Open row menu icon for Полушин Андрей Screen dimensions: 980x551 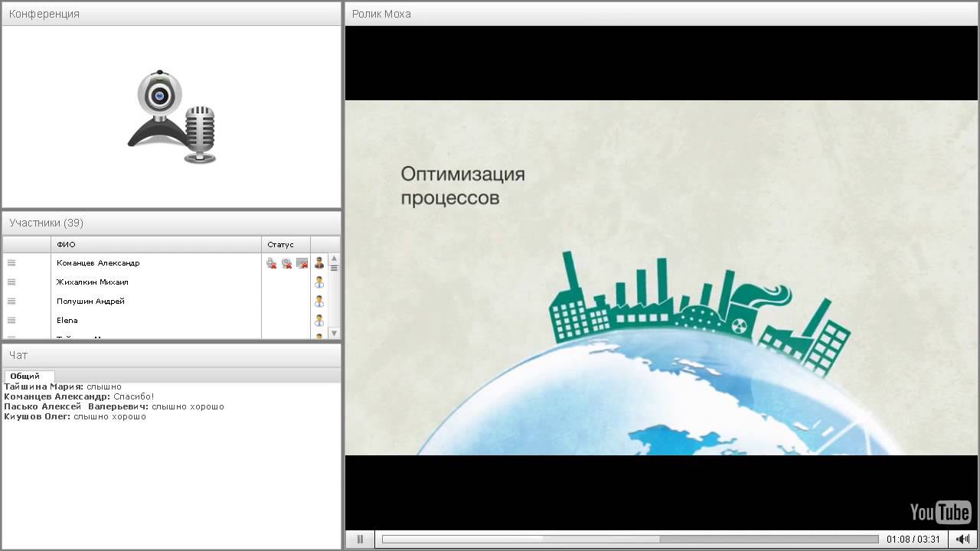tap(11, 301)
